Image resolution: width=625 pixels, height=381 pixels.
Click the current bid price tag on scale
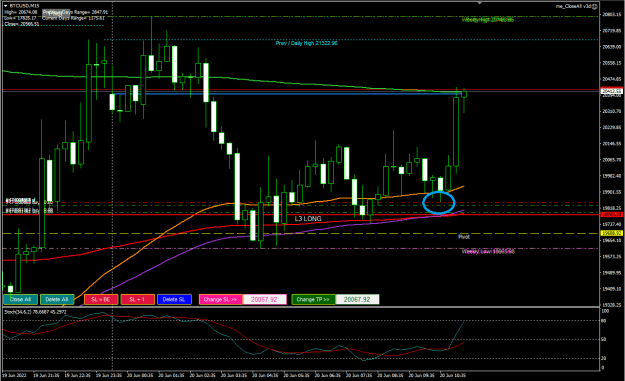(x=612, y=91)
